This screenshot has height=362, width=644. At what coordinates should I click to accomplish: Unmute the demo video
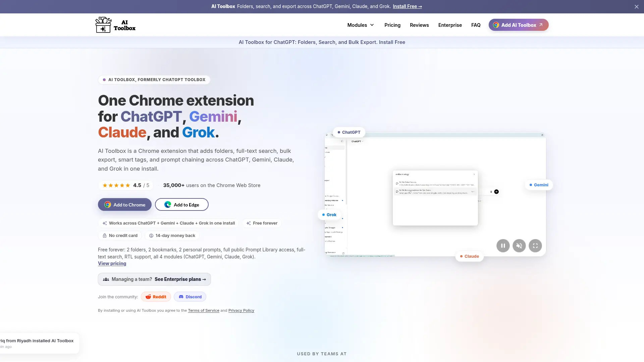(x=519, y=246)
